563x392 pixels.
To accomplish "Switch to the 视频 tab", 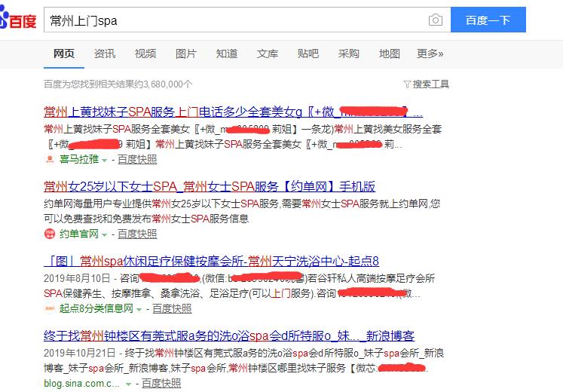I will pos(145,54).
